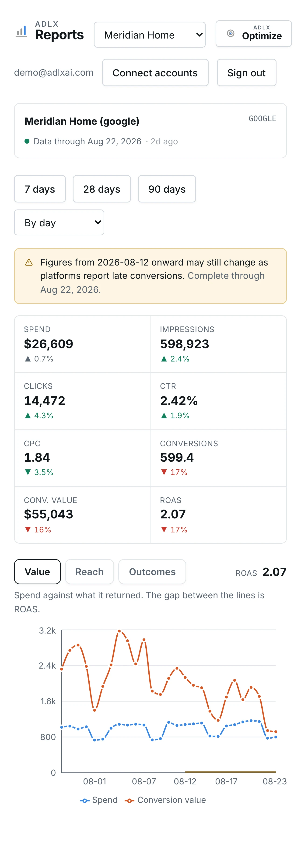Screen dimensions: 301x868
Task: Click the ROAS tile value 2.07
Action: pyautogui.click(x=173, y=514)
